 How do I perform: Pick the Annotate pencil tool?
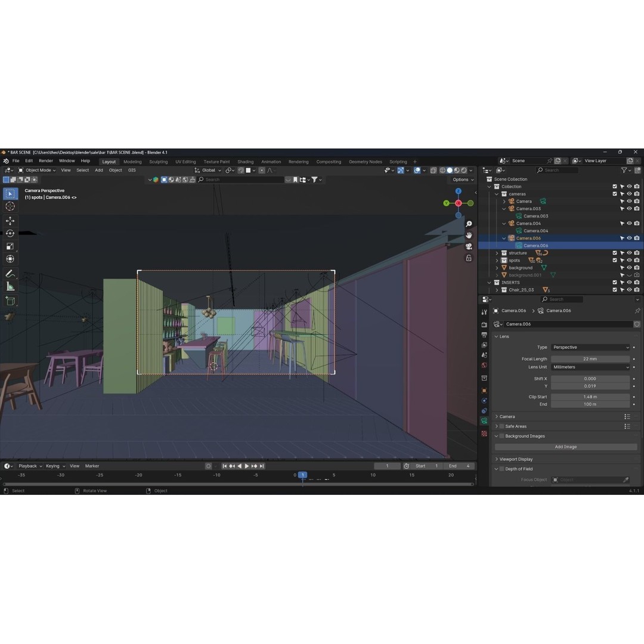coord(10,274)
